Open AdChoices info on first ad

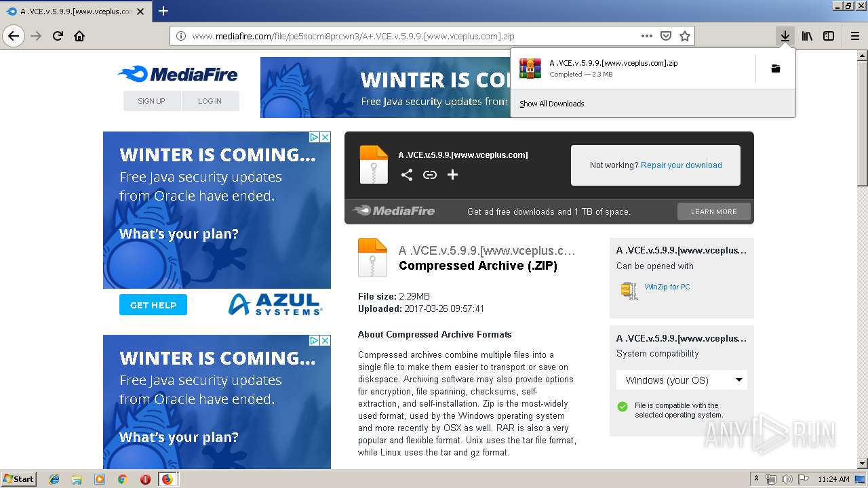point(315,137)
